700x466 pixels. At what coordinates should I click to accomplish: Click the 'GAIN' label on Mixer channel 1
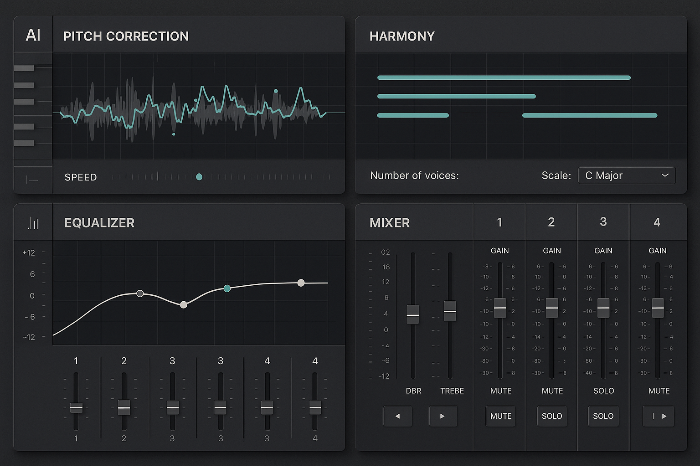(500, 250)
